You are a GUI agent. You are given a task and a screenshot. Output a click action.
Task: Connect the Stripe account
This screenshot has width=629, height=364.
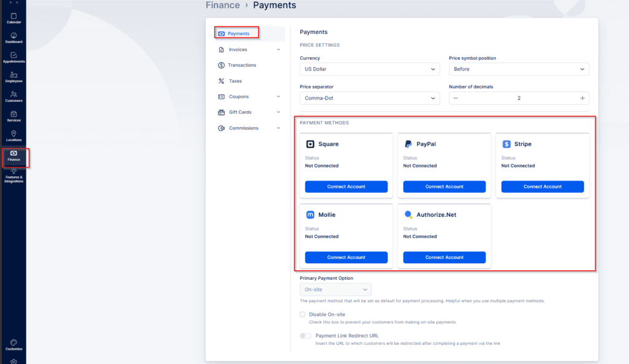pyautogui.click(x=542, y=187)
